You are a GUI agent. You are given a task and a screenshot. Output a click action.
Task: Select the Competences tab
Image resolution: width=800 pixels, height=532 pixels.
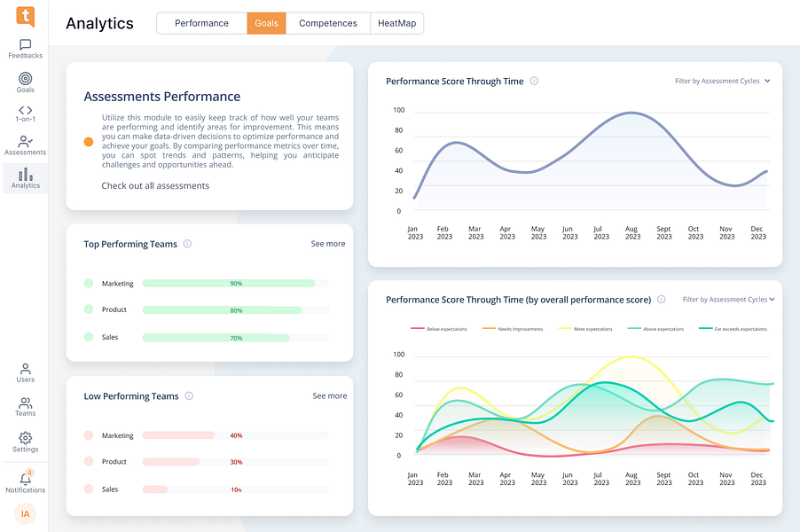click(328, 23)
